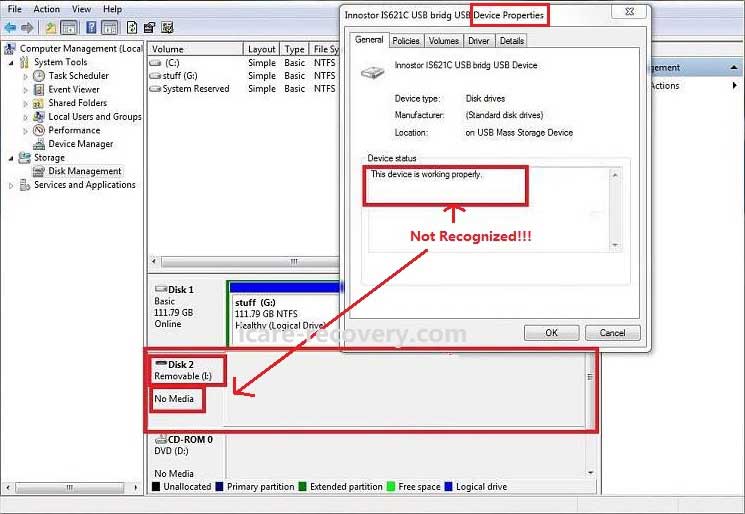
Task: Open the View menu
Action: click(81, 9)
